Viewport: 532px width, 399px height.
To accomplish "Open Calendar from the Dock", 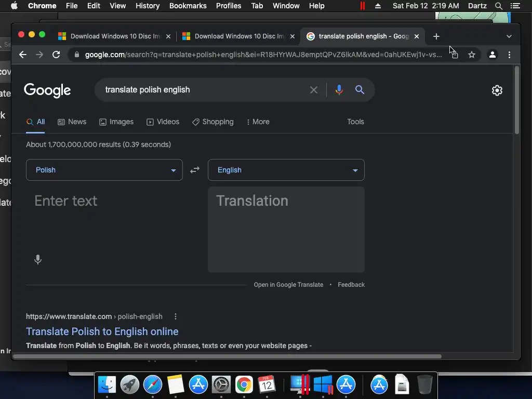I will click(267, 385).
